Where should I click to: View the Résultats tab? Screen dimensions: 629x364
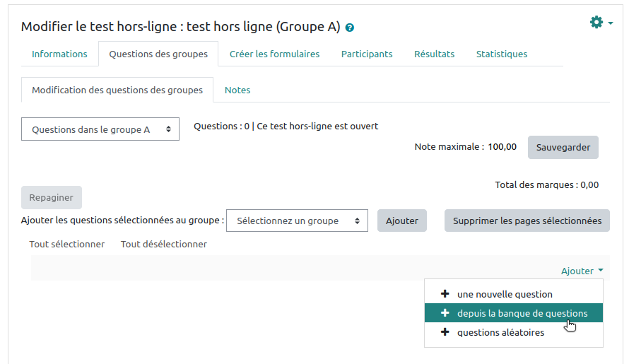[434, 54]
